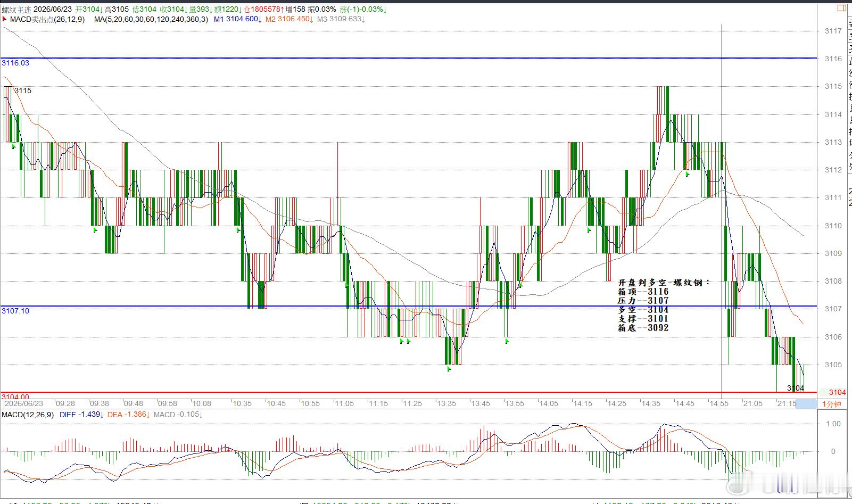Click the blue scroll thumb on time axis

click(806, 404)
